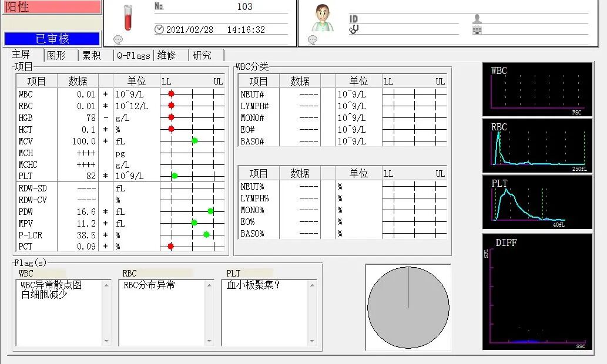Click the PLT green range marker
The image size is (607, 364).
coord(175,176)
